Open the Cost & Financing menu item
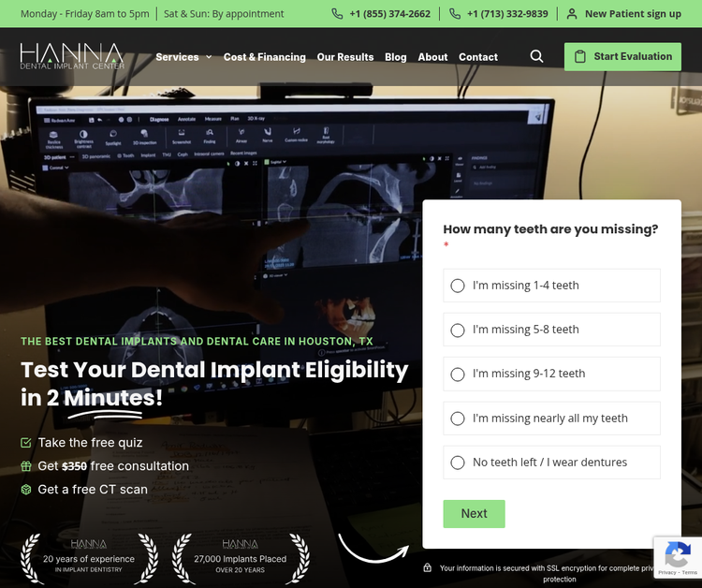 click(x=265, y=57)
